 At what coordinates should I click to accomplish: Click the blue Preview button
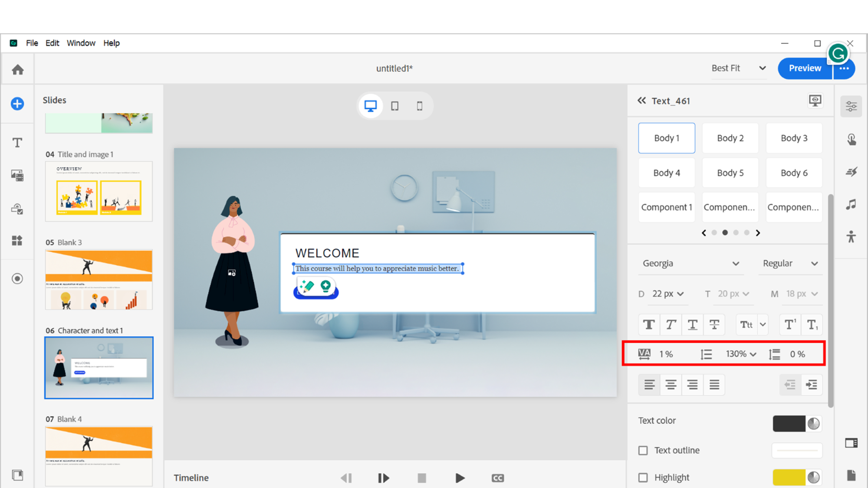coord(805,68)
